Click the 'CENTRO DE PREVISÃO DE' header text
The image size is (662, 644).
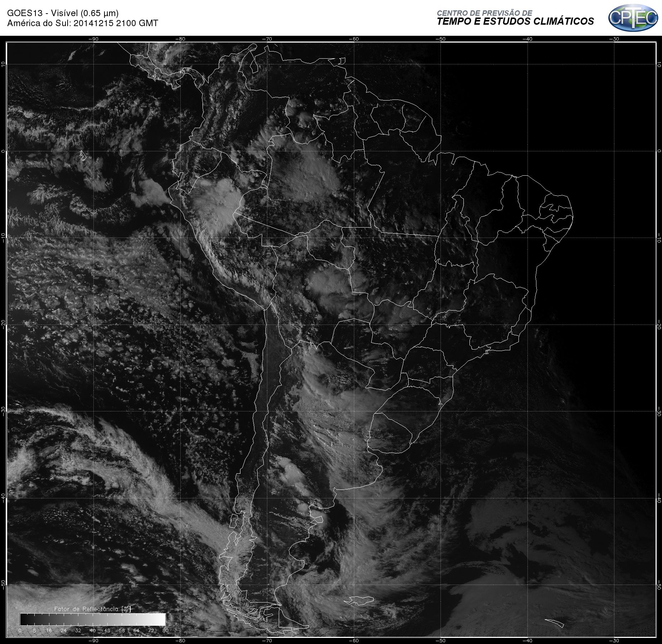pyautogui.click(x=485, y=13)
